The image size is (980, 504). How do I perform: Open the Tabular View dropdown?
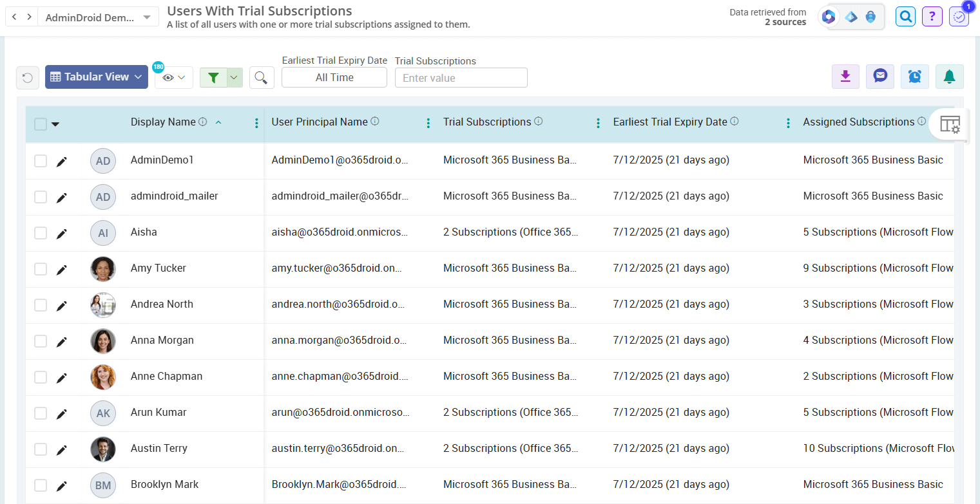tap(96, 76)
